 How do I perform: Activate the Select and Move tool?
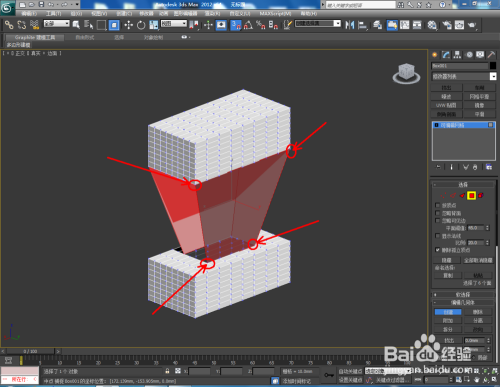[x=129, y=25]
